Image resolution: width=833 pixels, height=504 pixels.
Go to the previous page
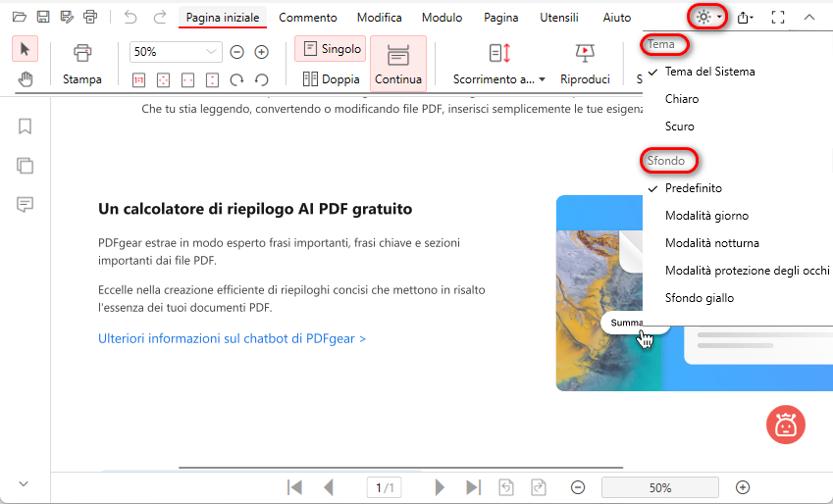coord(329,487)
